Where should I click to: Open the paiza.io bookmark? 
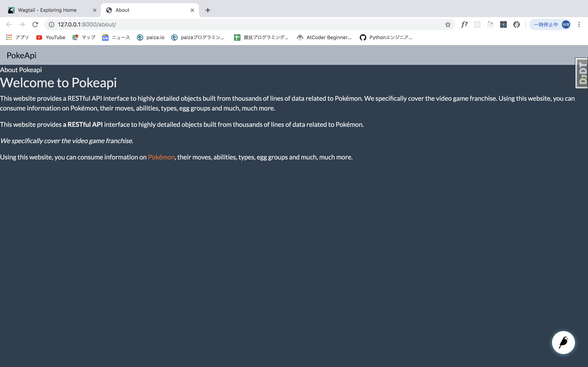pos(151,37)
